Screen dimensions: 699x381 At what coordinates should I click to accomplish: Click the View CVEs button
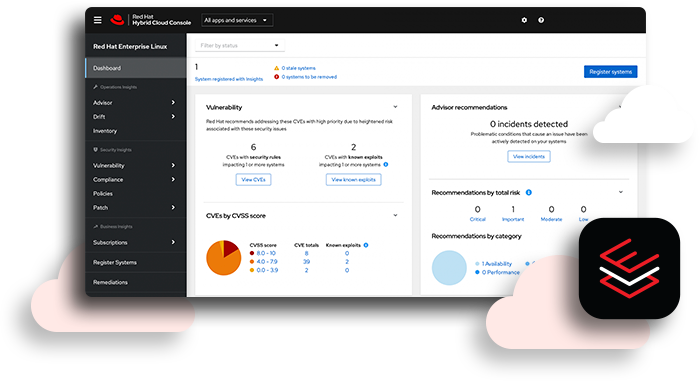[253, 180]
